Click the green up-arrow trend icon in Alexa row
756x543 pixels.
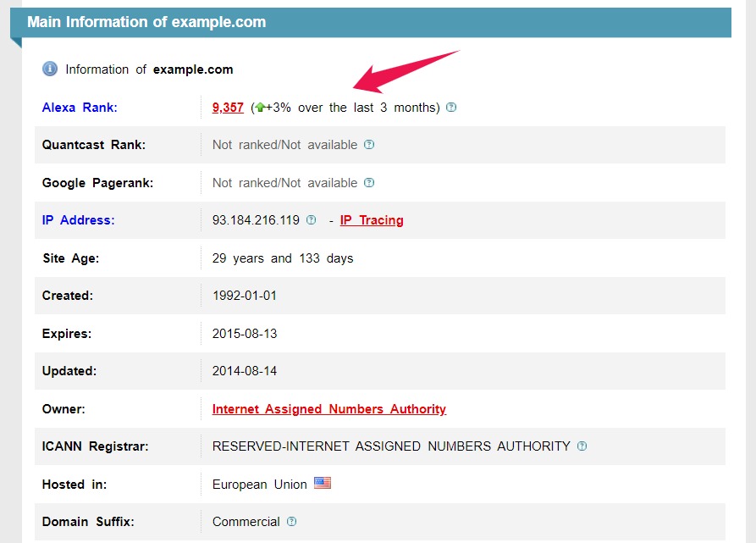click(261, 107)
